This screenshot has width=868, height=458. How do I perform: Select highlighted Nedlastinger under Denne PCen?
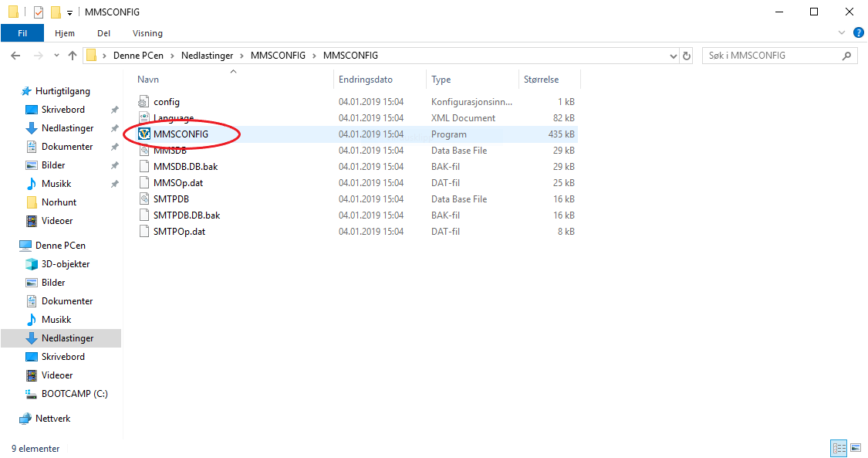pos(61,338)
